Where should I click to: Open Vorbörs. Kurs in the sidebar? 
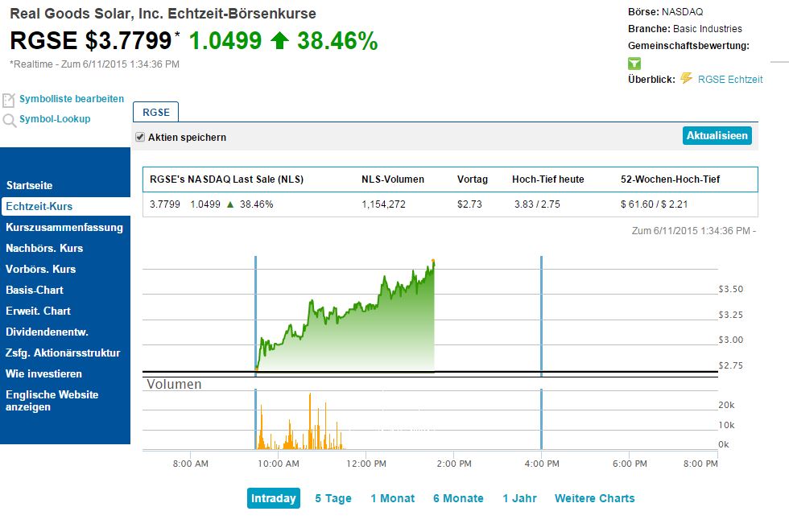pyautogui.click(x=41, y=269)
